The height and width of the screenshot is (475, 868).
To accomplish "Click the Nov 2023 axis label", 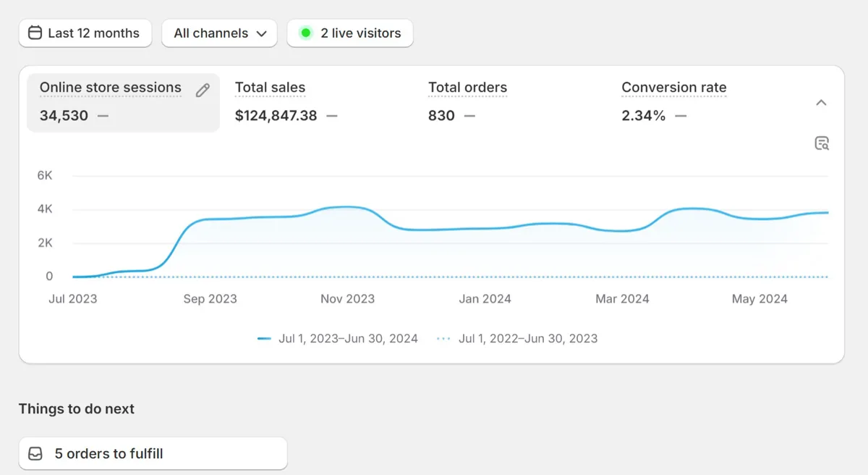I will pos(348,298).
